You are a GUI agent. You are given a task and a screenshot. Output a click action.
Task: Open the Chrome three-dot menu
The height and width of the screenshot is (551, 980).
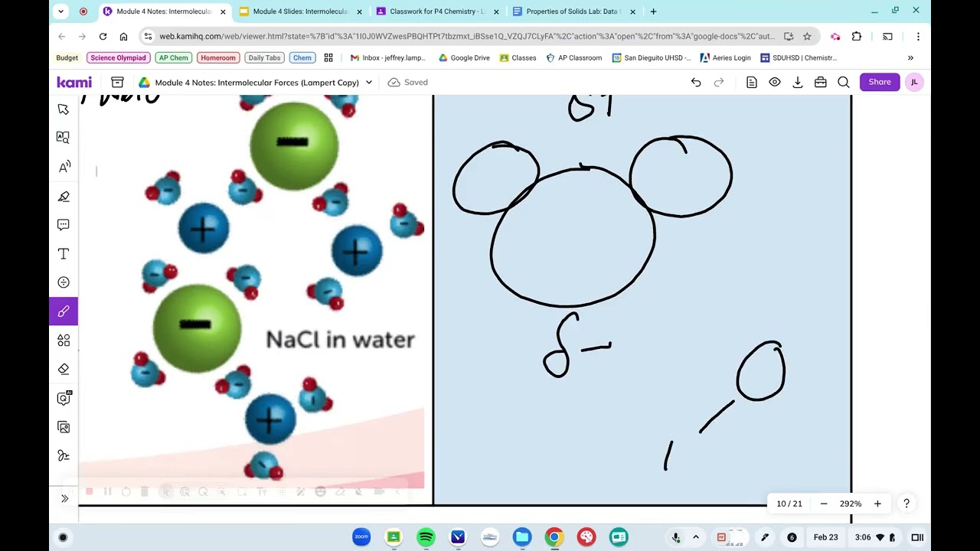(918, 36)
